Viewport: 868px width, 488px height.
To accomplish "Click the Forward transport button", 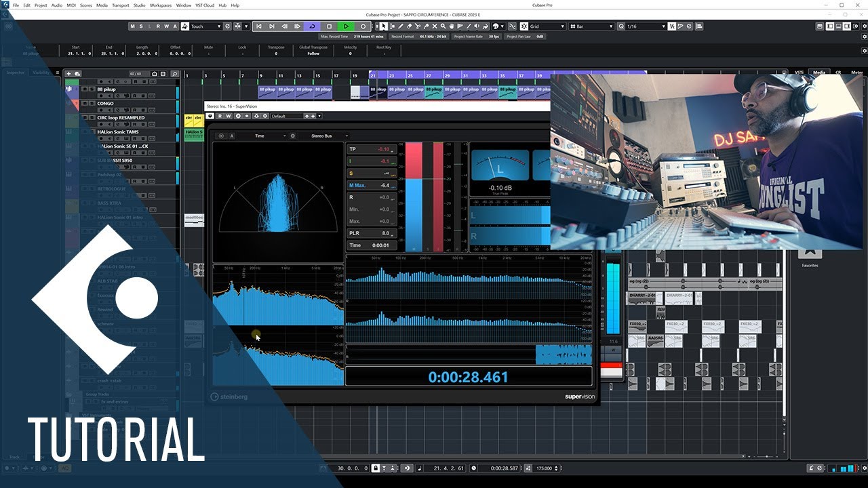I will [297, 26].
